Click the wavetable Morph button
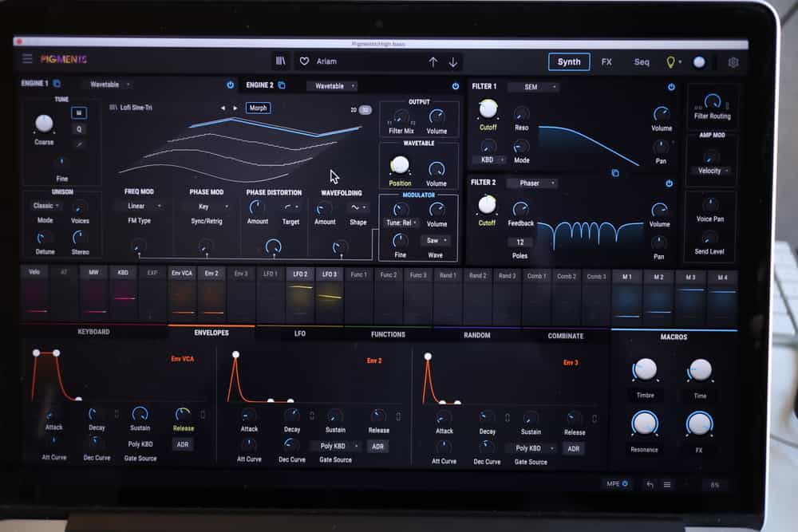Image resolution: width=798 pixels, height=532 pixels. (x=258, y=108)
